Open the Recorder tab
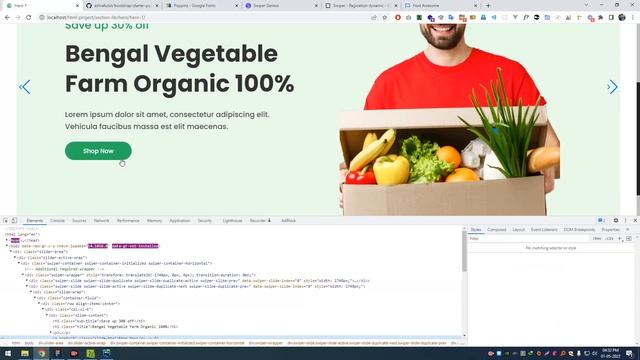Viewport: 640px width, 360px height. pyautogui.click(x=260, y=220)
